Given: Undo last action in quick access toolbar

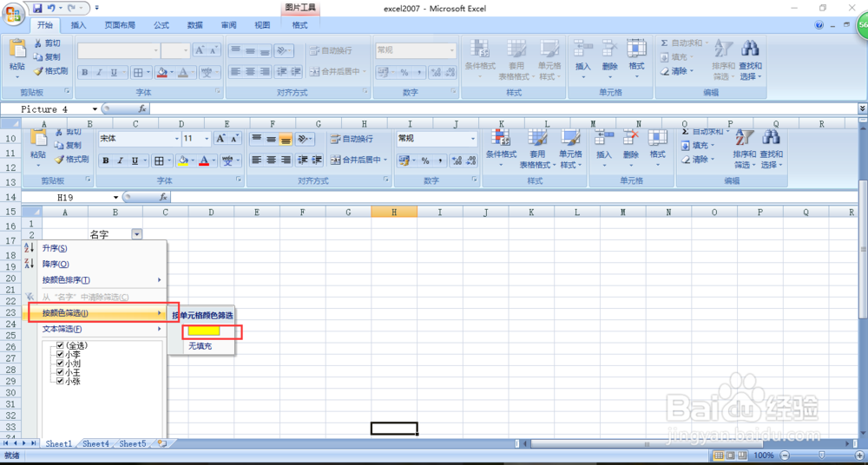Looking at the screenshot, I should click(x=51, y=9).
